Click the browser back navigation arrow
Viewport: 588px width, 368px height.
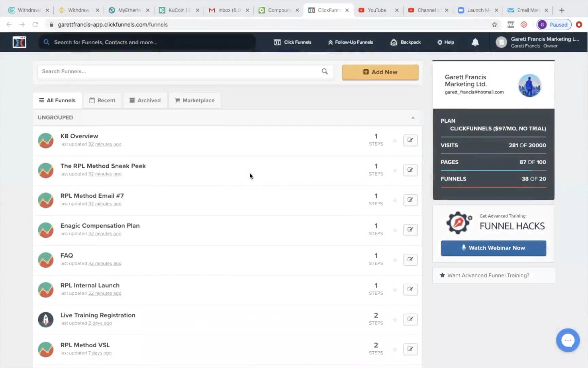9,24
